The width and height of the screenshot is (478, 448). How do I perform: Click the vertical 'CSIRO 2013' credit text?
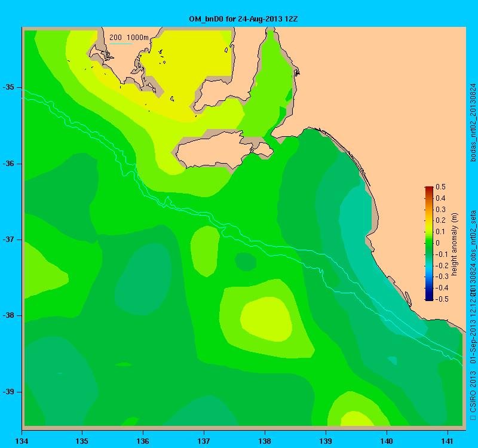pos(473,392)
